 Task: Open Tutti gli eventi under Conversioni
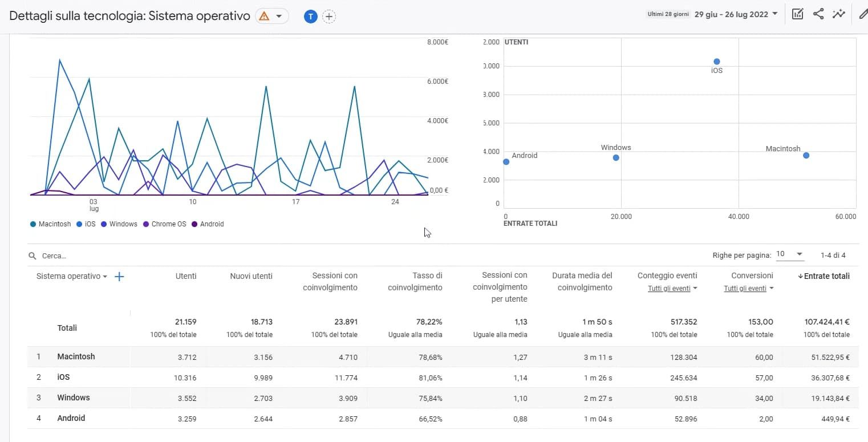pyautogui.click(x=749, y=289)
